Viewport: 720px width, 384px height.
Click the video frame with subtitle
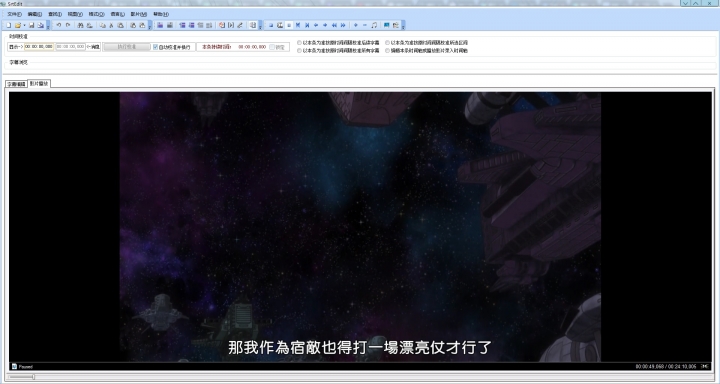(360, 227)
